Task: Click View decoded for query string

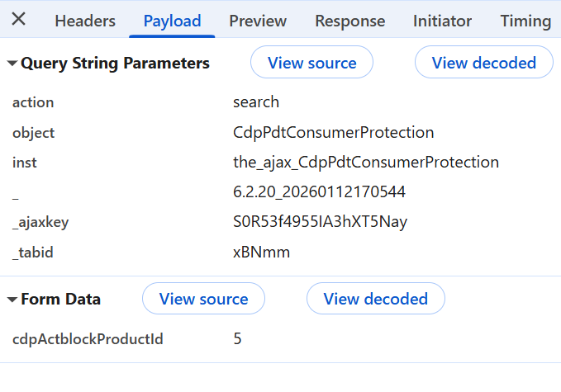Action: click(x=483, y=63)
